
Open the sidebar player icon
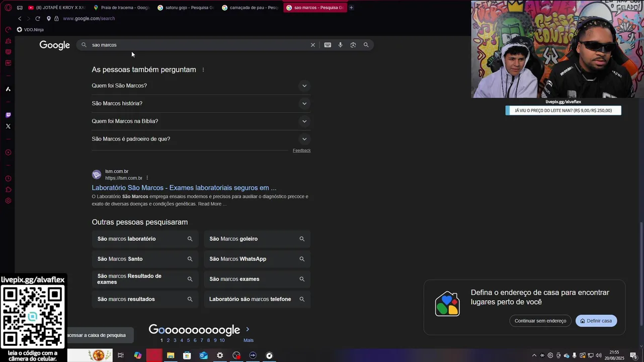pyautogui.click(x=8, y=152)
